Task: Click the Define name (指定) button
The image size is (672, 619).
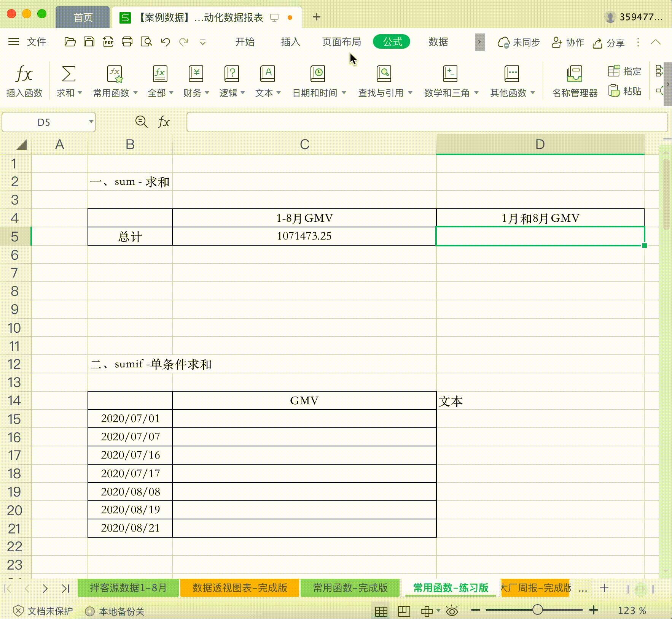Action: [624, 71]
